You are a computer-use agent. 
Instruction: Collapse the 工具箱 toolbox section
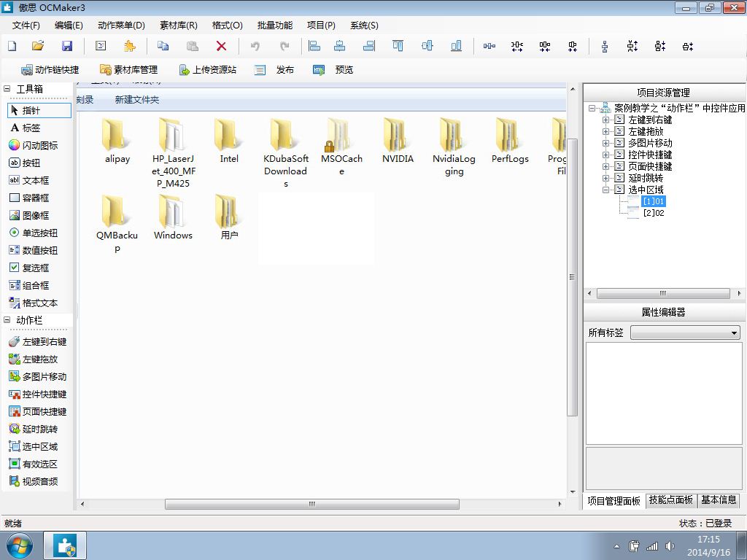point(7,88)
